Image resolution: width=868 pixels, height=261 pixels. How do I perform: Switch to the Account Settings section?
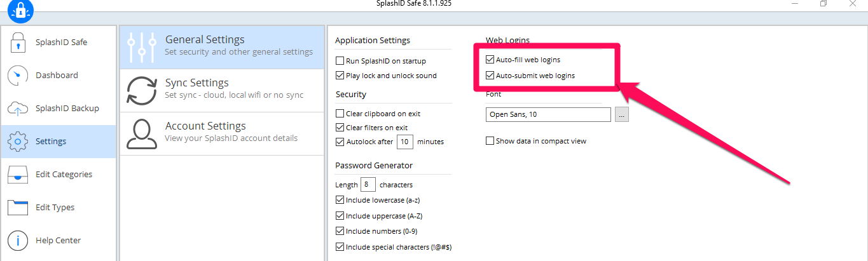(x=222, y=133)
